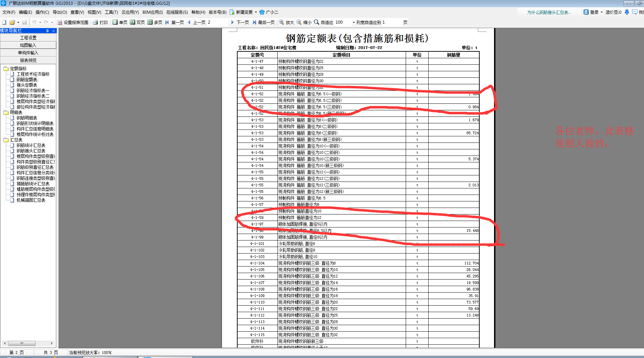Screen dimensions: 644x358
Task: Open the undo history dropdown arrow
Action: [x=40, y=22]
